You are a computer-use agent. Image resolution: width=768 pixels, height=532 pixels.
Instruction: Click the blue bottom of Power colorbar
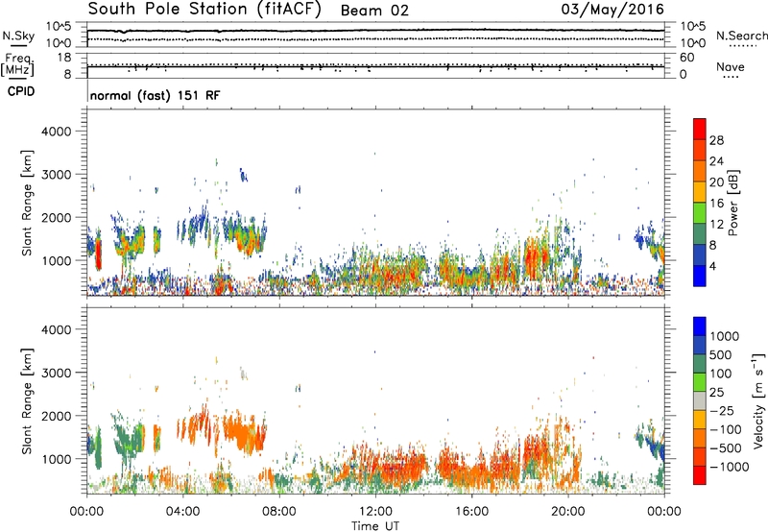pyautogui.click(x=700, y=276)
